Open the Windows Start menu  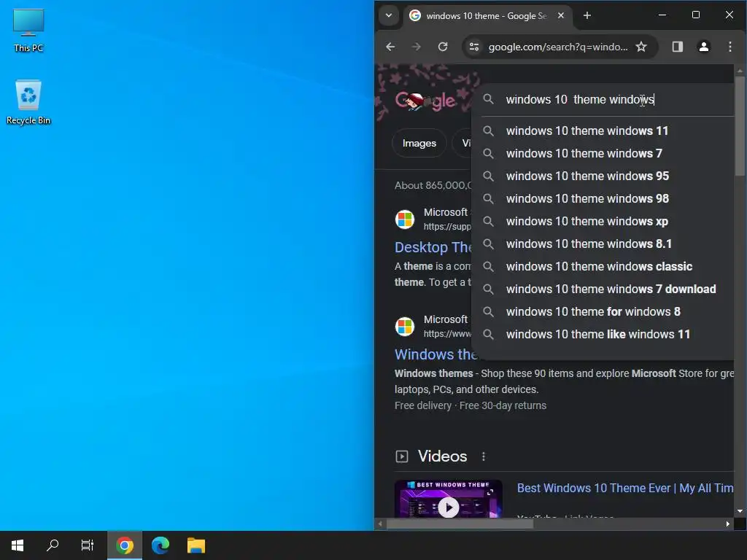18,545
